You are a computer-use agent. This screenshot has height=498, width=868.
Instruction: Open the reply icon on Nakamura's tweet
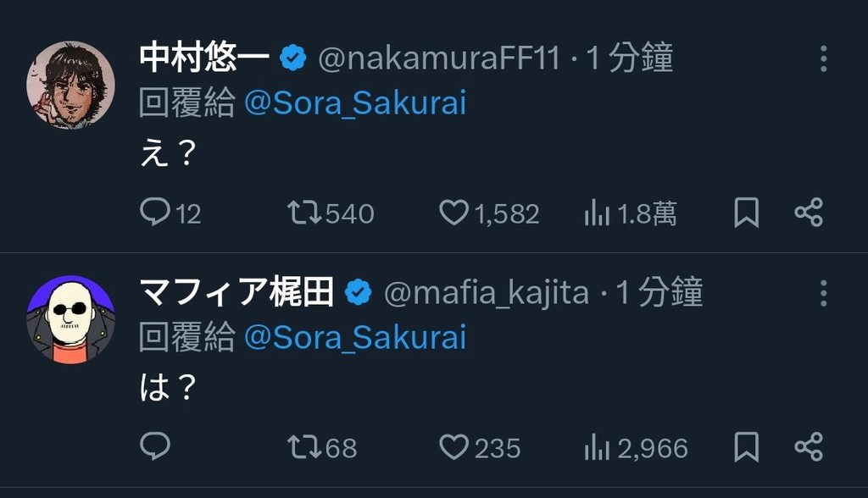(x=158, y=213)
